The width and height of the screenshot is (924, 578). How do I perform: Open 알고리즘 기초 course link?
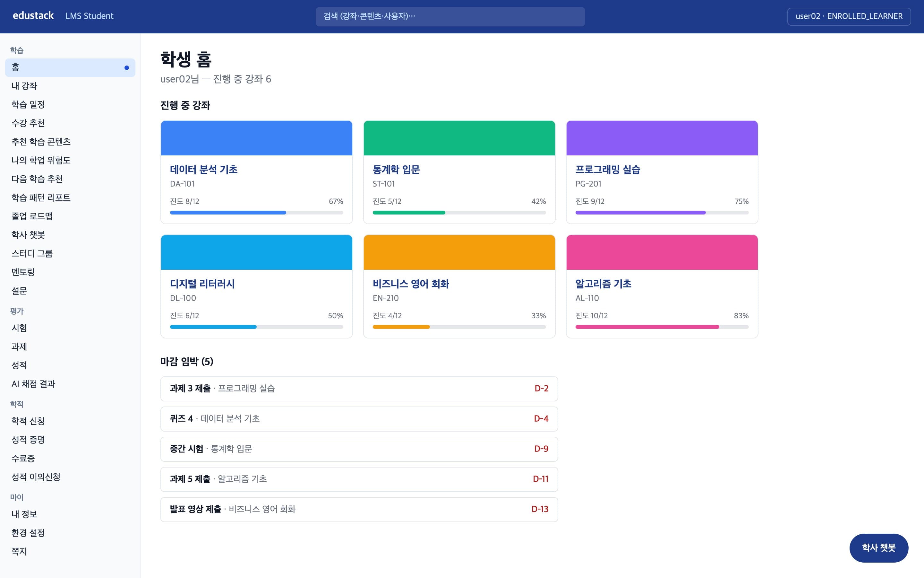pyautogui.click(x=603, y=284)
